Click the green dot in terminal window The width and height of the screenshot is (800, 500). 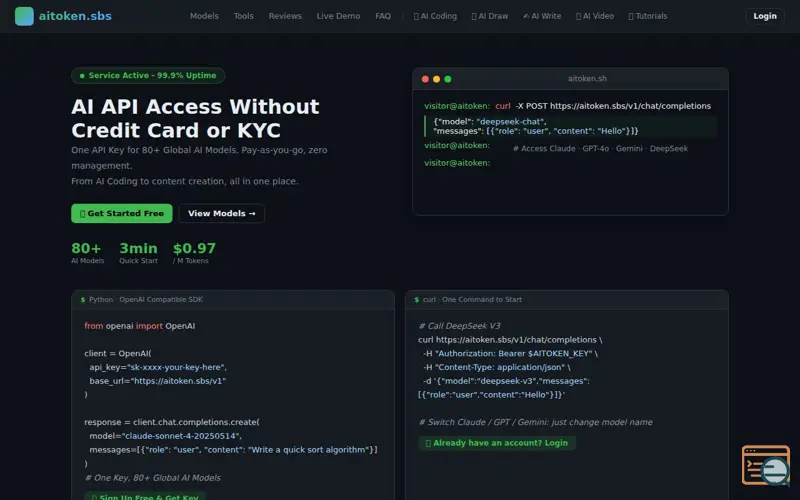447,79
